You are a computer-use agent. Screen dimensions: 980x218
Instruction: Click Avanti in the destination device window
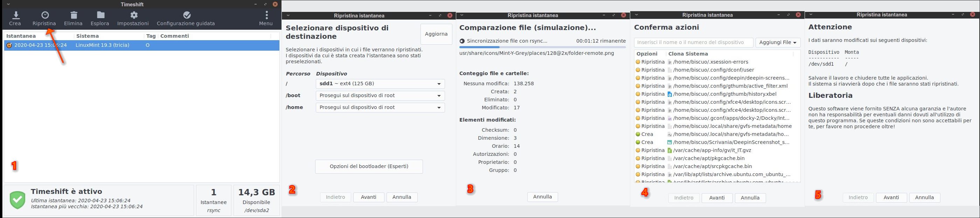(x=369, y=197)
